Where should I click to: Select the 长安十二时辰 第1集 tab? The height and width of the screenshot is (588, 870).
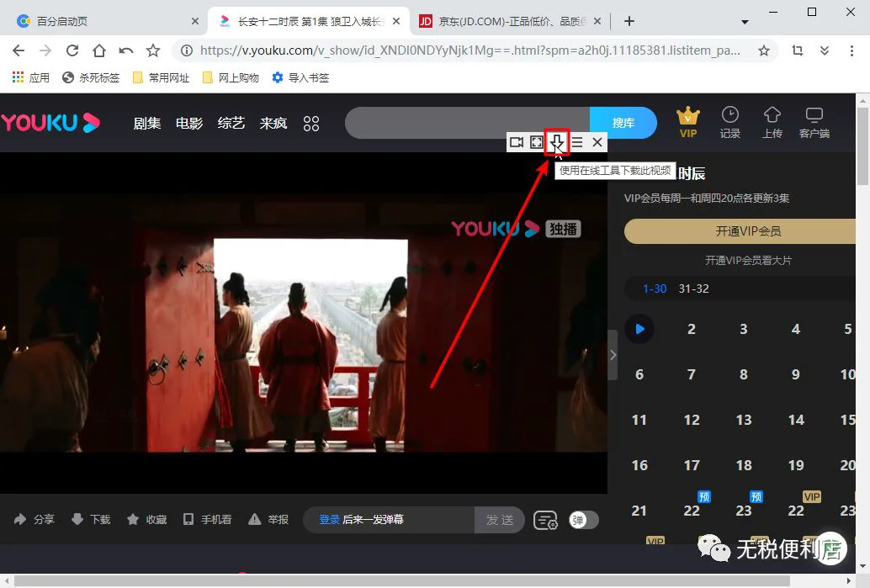coord(308,21)
